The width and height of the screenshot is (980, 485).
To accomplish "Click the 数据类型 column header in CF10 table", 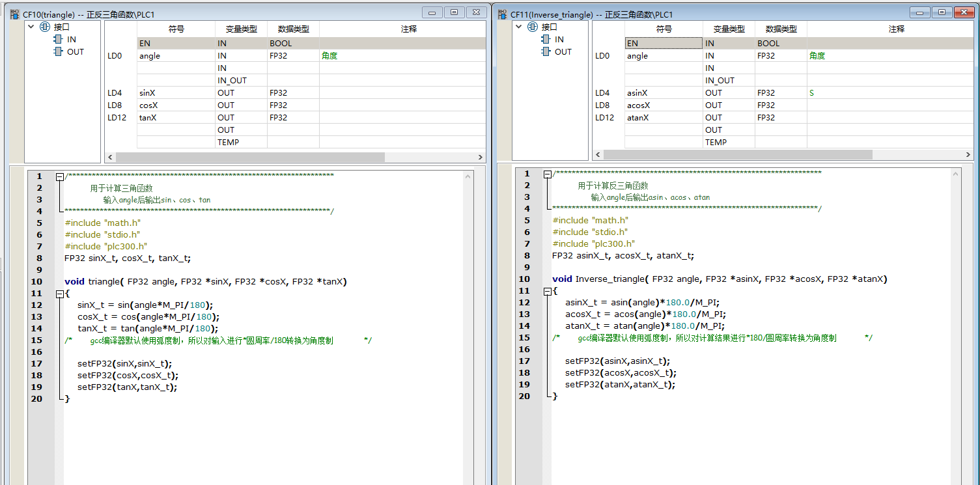I will (293, 29).
